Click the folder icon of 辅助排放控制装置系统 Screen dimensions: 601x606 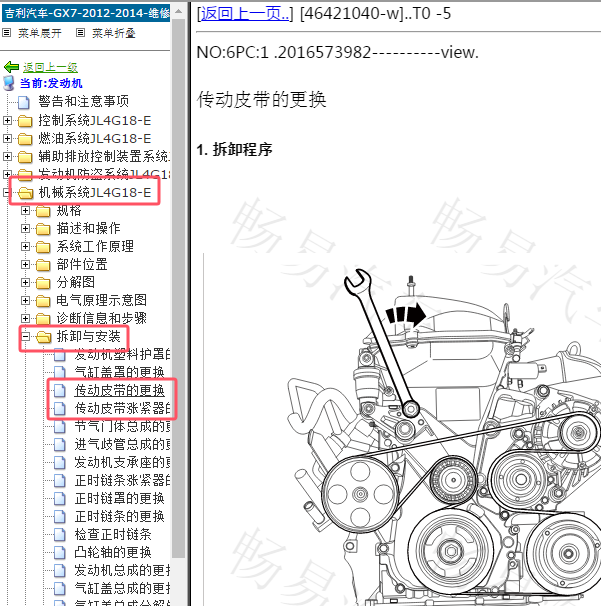pyautogui.click(x=25, y=157)
